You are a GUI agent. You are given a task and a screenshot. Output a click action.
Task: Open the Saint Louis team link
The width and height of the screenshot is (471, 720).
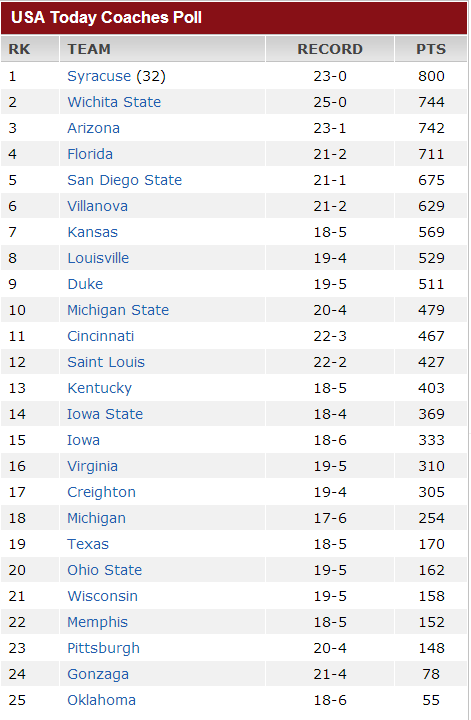106,362
